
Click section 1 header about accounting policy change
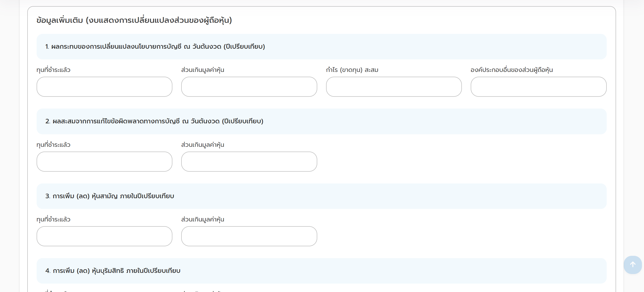tap(155, 46)
